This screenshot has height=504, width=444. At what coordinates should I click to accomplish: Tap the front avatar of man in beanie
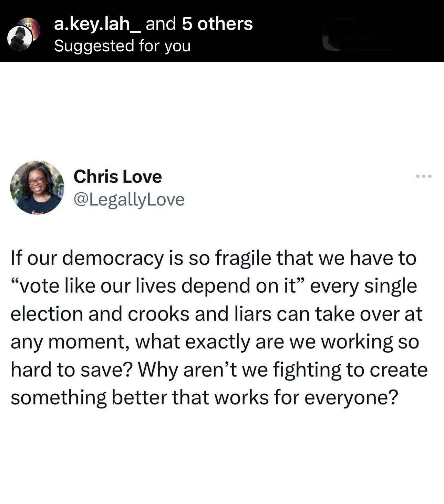[20, 38]
